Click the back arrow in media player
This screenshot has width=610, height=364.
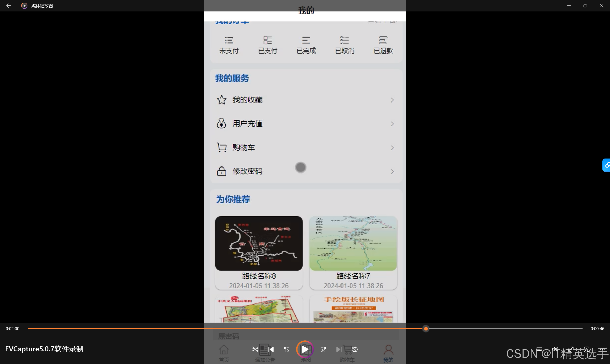[8, 6]
